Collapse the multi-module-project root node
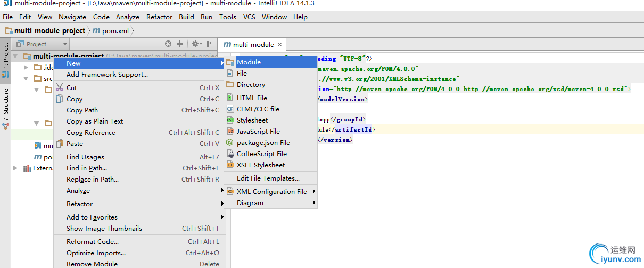 click(x=15, y=56)
